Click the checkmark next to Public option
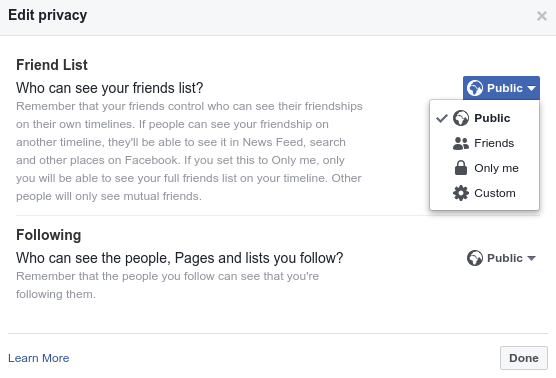Image resolution: width=556 pixels, height=378 pixels. point(442,118)
